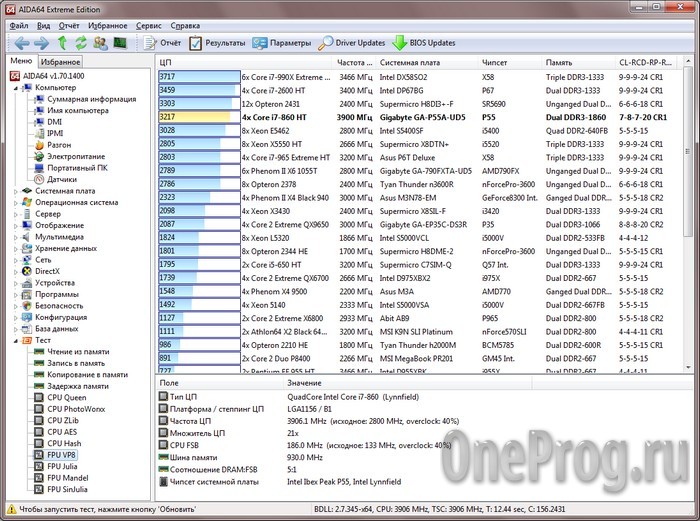Select CPU PhotoWorxx benchmark
The image size is (700, 521).
tap(76, 409)
